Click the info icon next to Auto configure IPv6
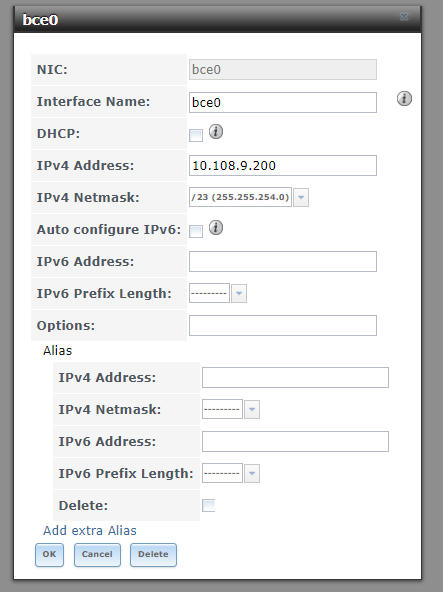This screenshot has width=443, height=592. point(216,228)
